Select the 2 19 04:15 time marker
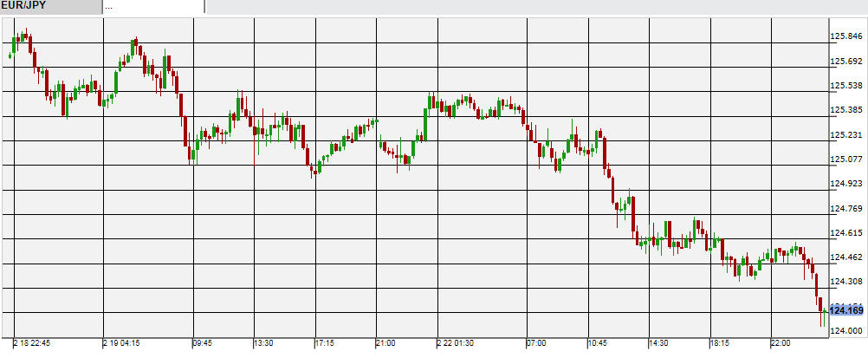 pyautogui.click(x=122, y=343)
